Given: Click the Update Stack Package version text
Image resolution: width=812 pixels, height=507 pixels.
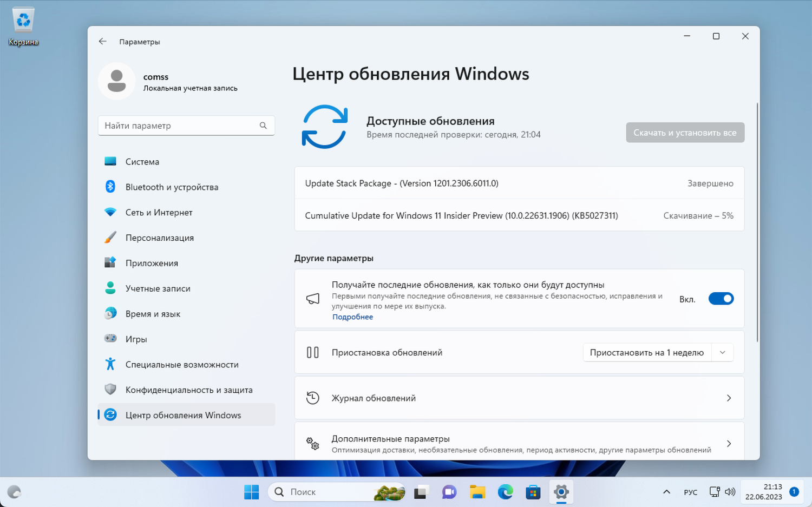Looking at the screenshot, I should [402, 183].
